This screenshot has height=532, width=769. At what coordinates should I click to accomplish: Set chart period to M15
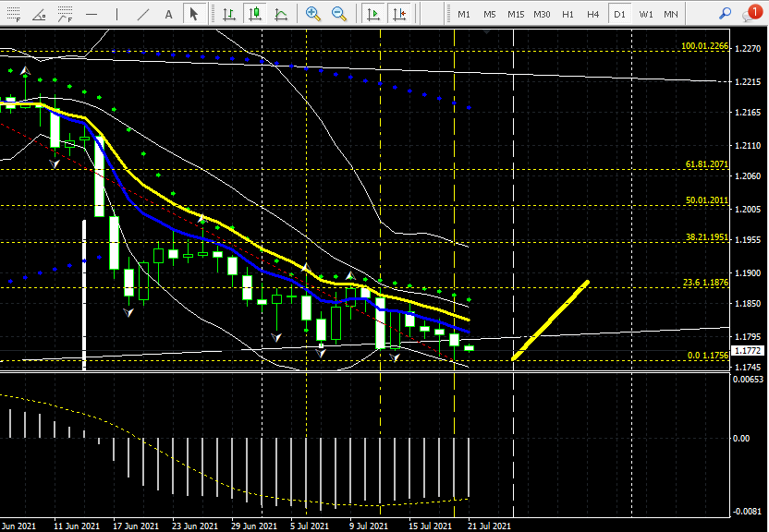pyautogui.click(x=516, y=14)
